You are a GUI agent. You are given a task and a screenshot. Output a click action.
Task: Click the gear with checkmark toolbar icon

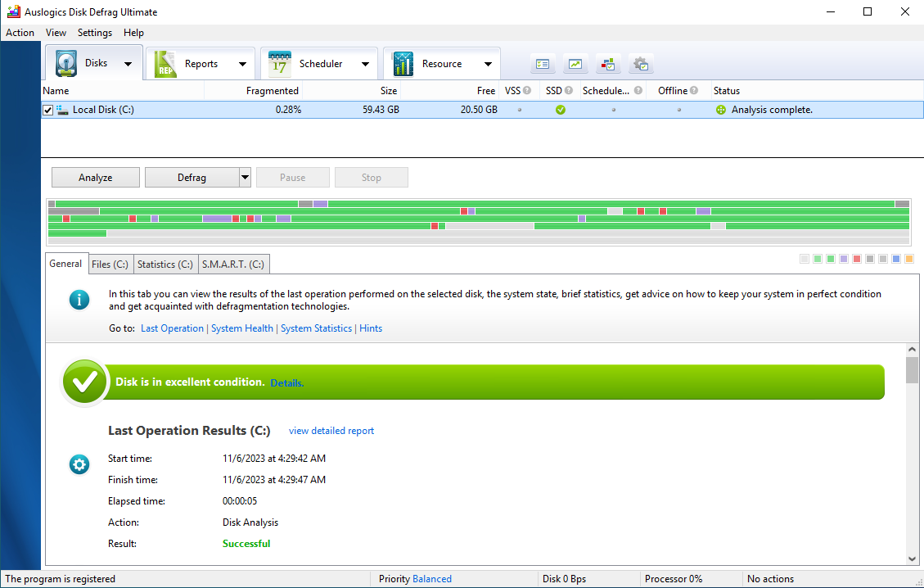tap(641, 64)
